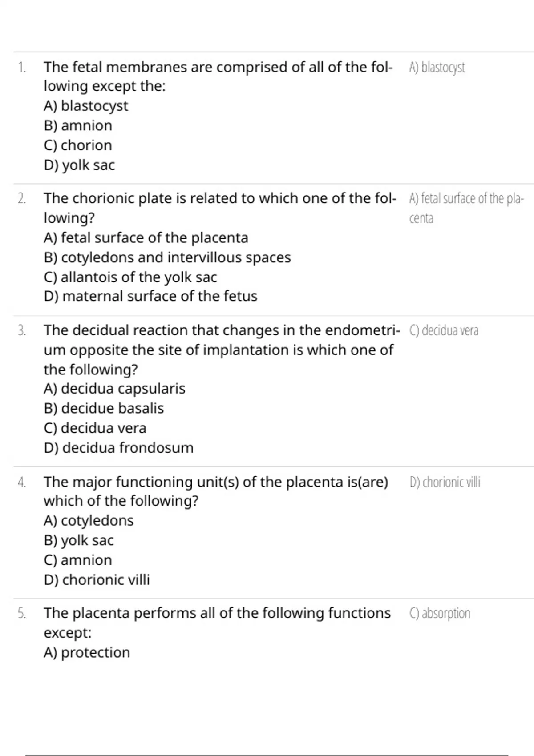Select A) decidua capsularis option
The width and height of the screenshot is (534, 756).
114,389
